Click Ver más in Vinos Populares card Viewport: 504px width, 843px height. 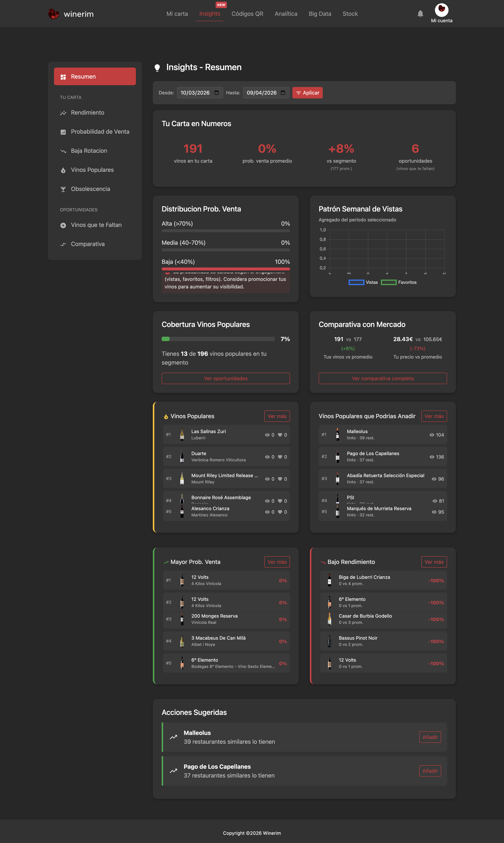[277, 416]
